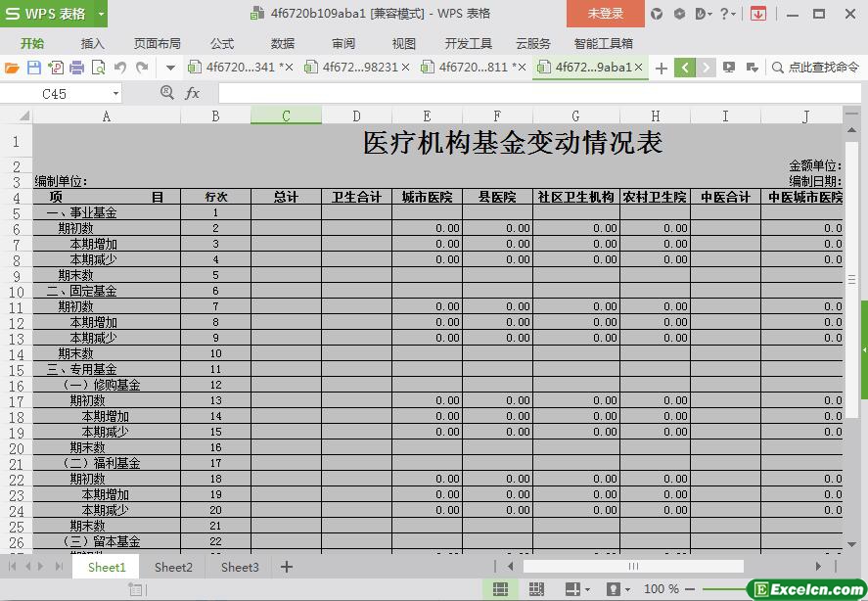This screenshot has width=868, height=601.
Task: Open the 公式 ribbon tab
Action: tap(222, 43)
